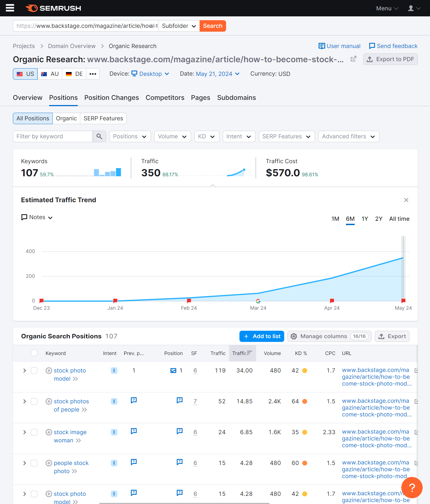Expand the 'stock photos of people' row
Screen dimensions: 430x504
[x=25, y=401]
